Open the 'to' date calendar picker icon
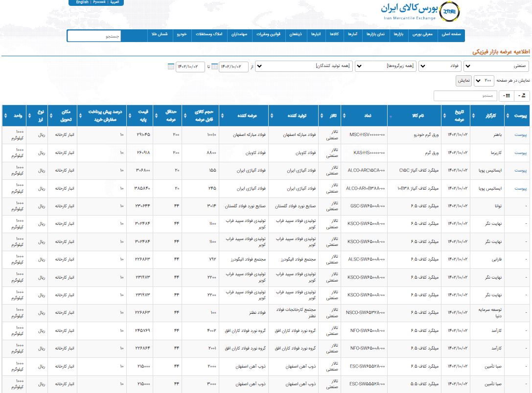 171,66
